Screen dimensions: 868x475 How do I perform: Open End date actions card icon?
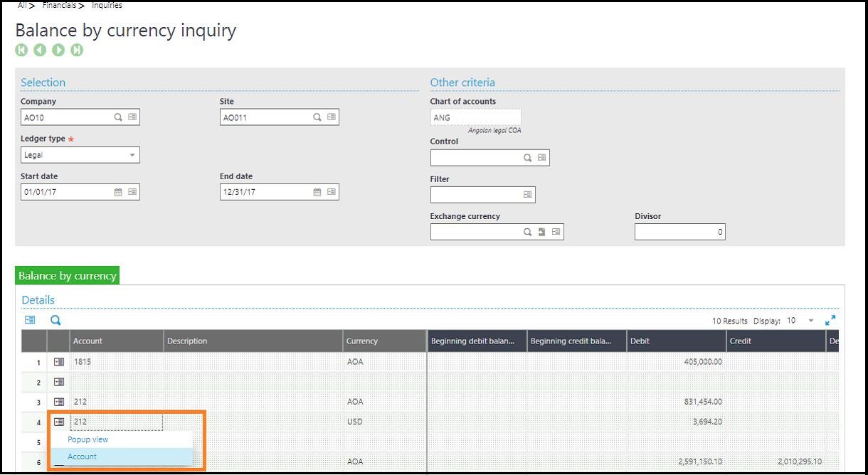click(x=332, y=192)
